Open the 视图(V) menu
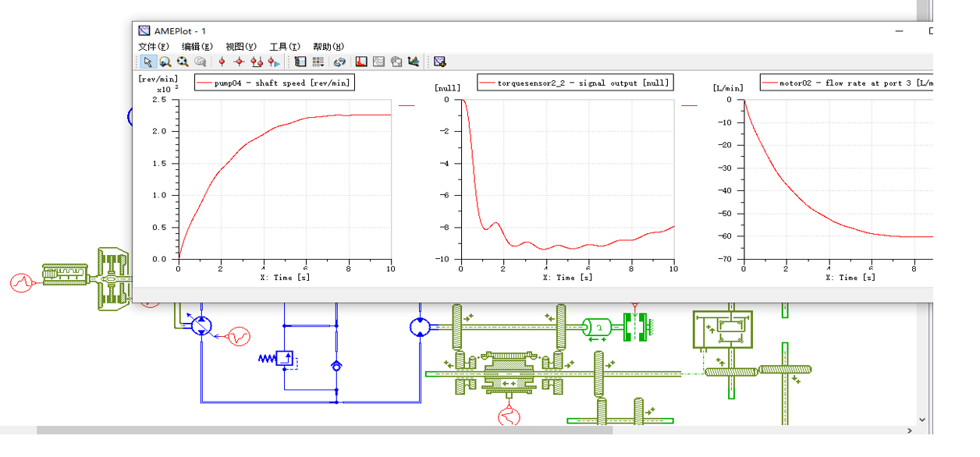The image size is (980, 457). point(241,47)
